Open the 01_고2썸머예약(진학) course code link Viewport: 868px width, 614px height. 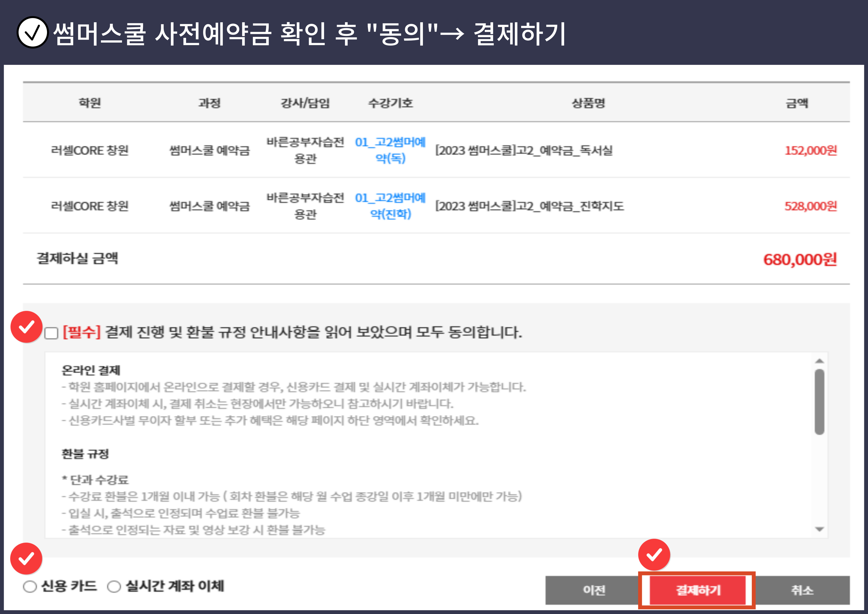coord(390,206)
